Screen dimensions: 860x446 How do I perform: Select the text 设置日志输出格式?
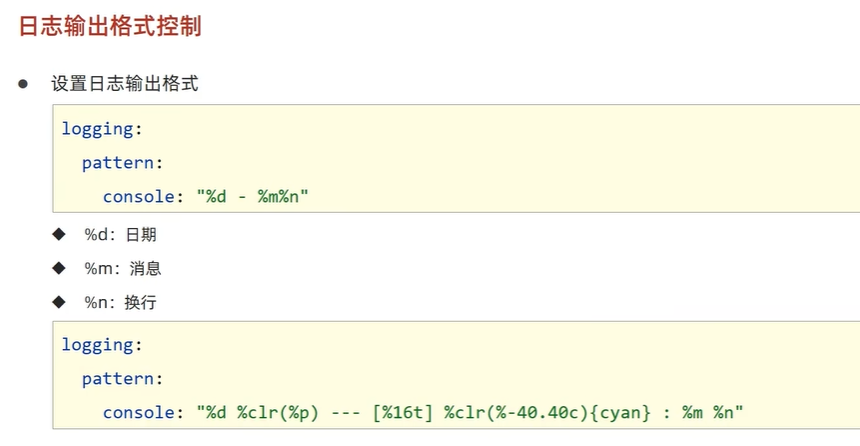pos(125,84)
